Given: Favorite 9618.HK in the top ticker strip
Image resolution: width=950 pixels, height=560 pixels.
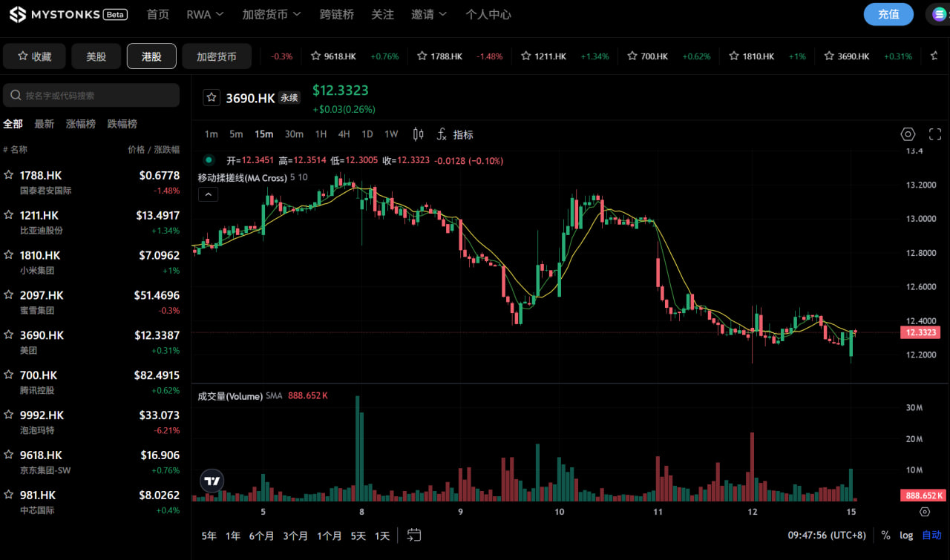Looking at the screenshot, I should (316, 56).
